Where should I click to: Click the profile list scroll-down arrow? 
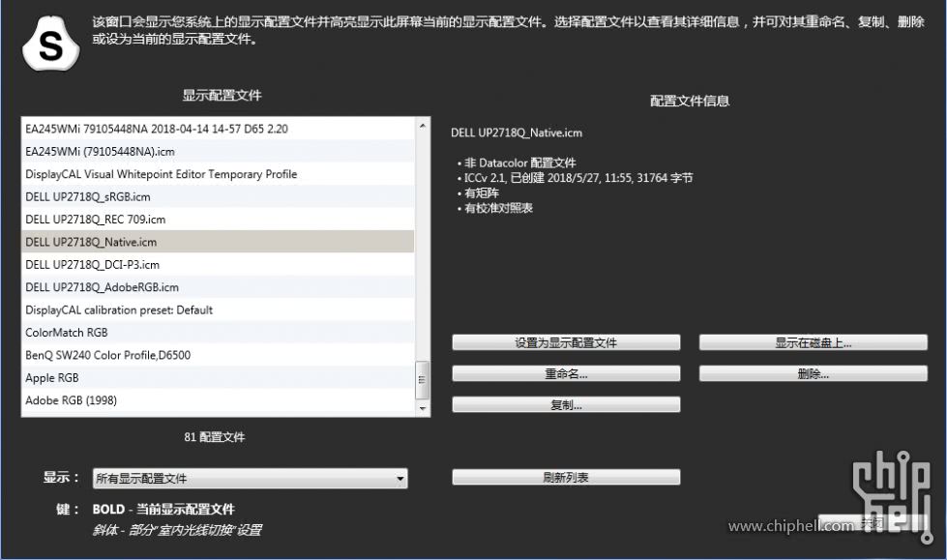tap(422, 408)
